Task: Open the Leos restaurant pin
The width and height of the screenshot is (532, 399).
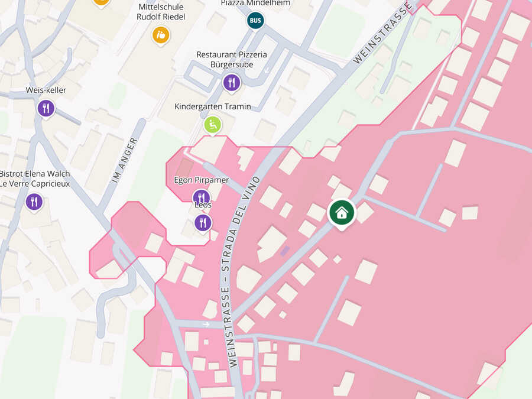Action: 203,223
